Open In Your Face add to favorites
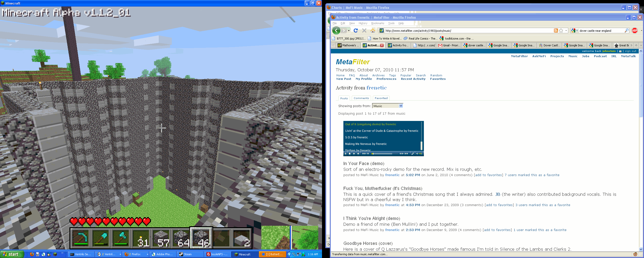The width and height of the screenshot is (644, 258). 489,175
